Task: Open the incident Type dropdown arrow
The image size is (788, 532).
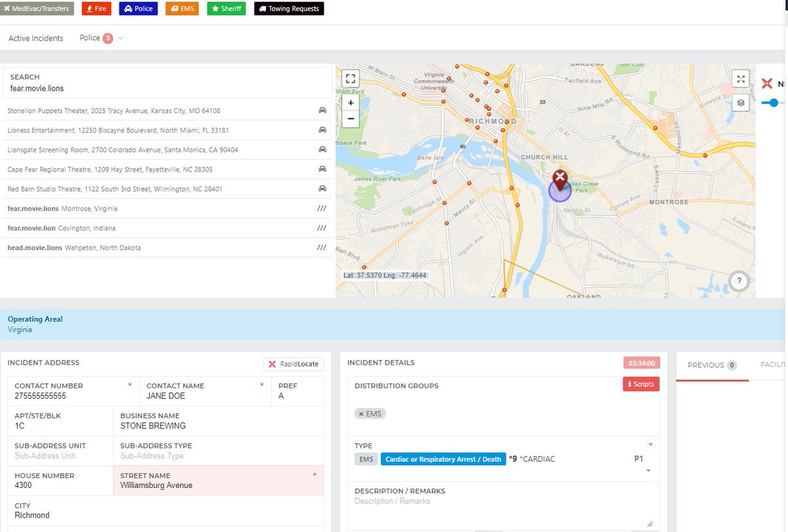Action: pyautogui.click(x=648, y=471)
